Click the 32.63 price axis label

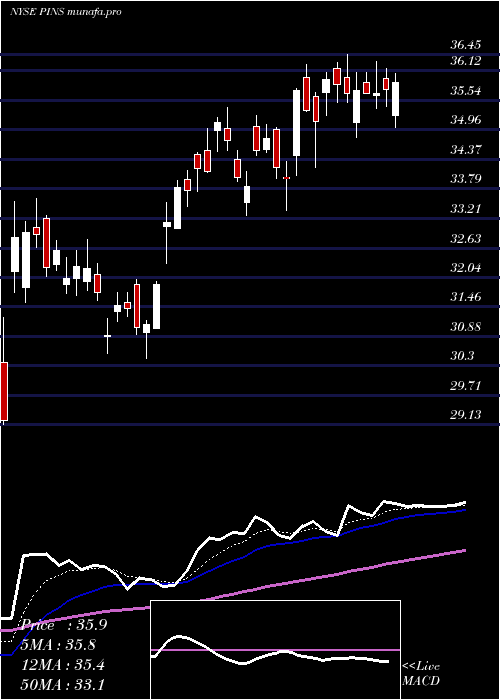tap(466, 239)
